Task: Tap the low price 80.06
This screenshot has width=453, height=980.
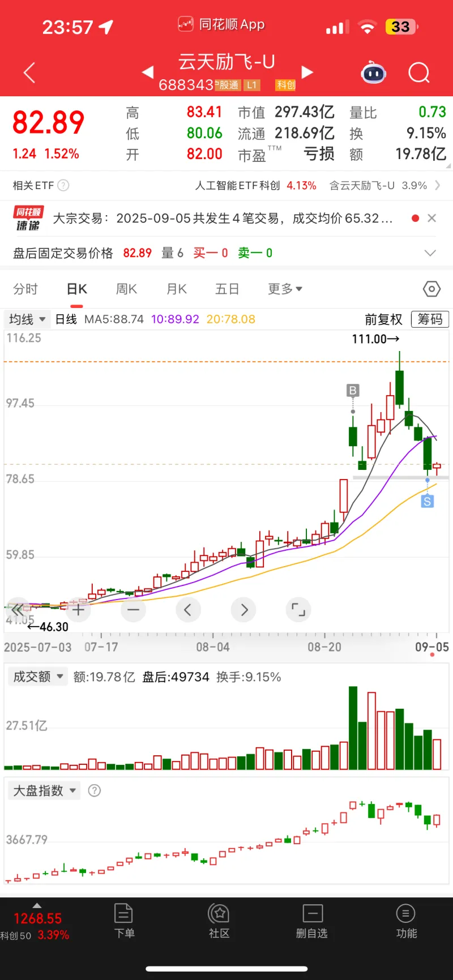Action: 204,133
